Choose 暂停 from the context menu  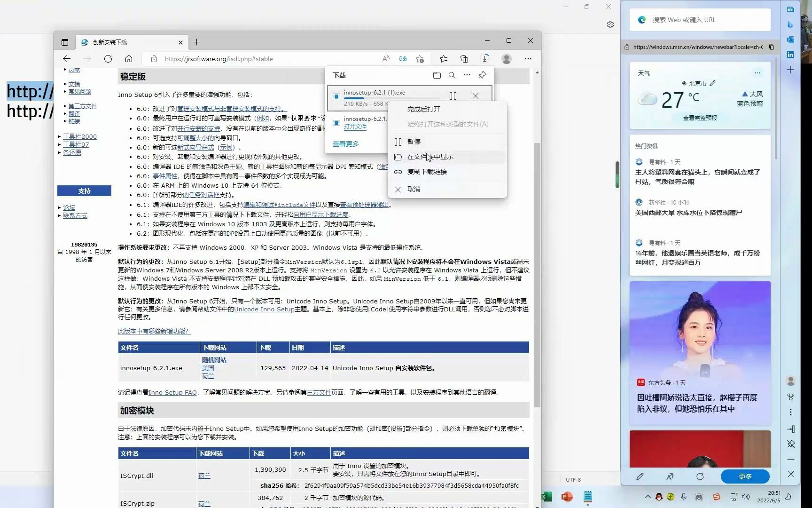point(447,142)
